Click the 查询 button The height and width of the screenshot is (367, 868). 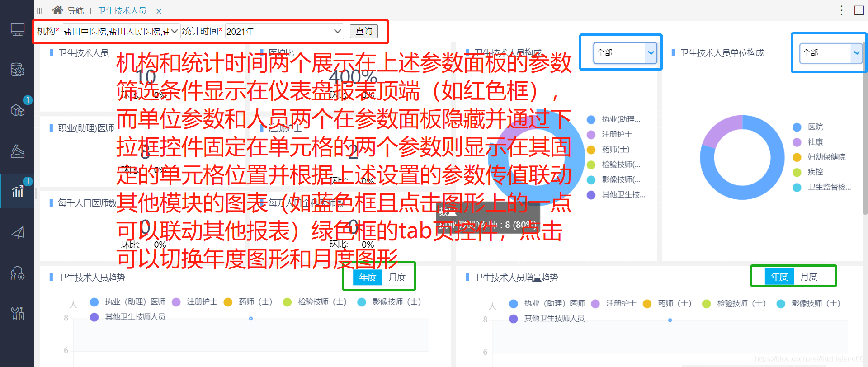click(364, 31)
